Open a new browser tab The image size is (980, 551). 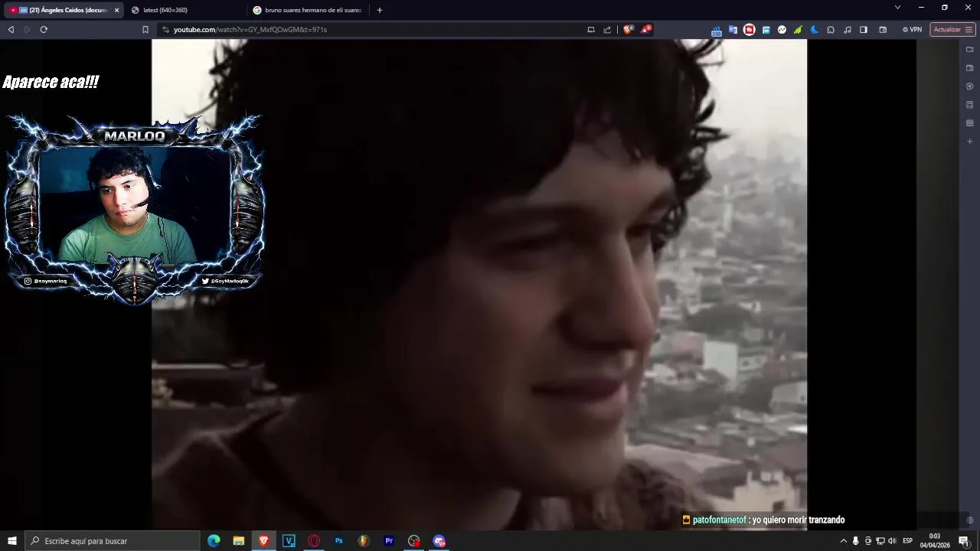[379, 10]
